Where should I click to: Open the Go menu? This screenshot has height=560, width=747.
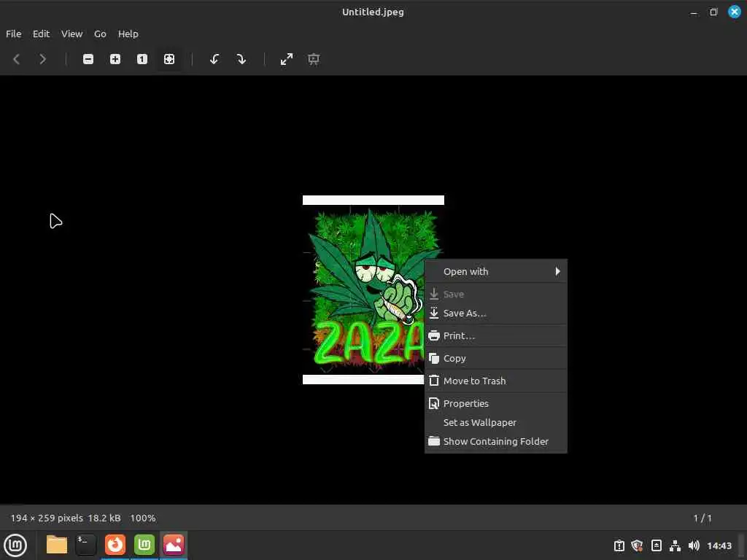(100, 34)
